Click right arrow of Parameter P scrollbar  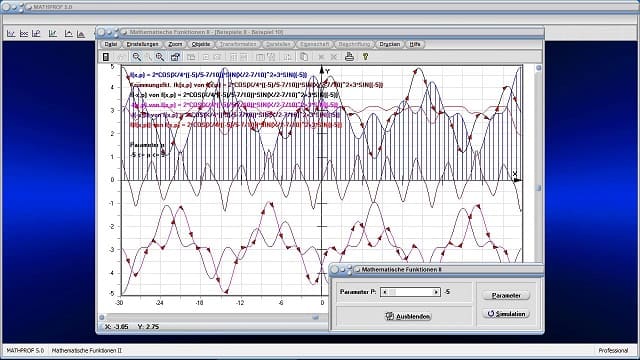pos(436,292)
